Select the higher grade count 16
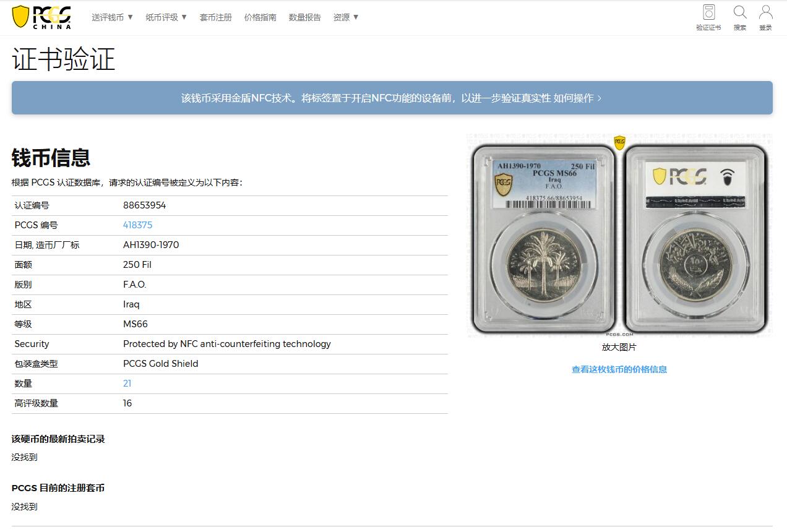The image size is (787, 532). point(127,403)
